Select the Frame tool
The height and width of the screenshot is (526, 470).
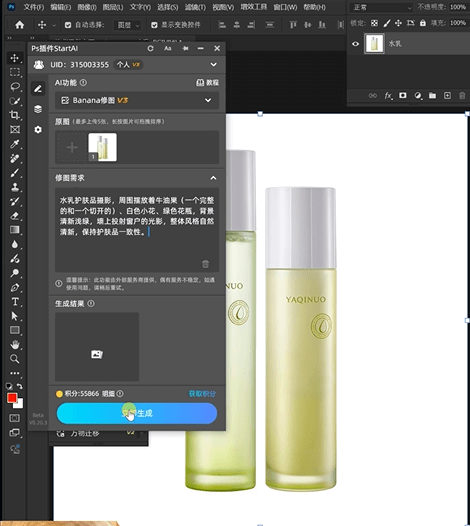[14, 129]
